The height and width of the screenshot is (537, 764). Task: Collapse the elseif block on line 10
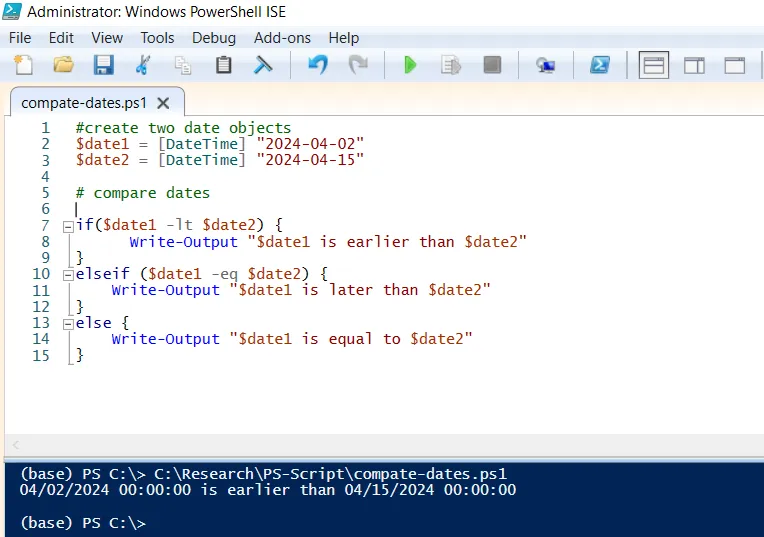(67, 274)
